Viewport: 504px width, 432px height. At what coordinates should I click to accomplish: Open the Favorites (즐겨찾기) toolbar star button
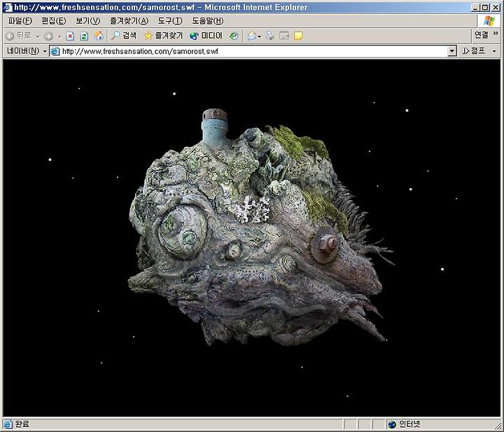[163, 36]
